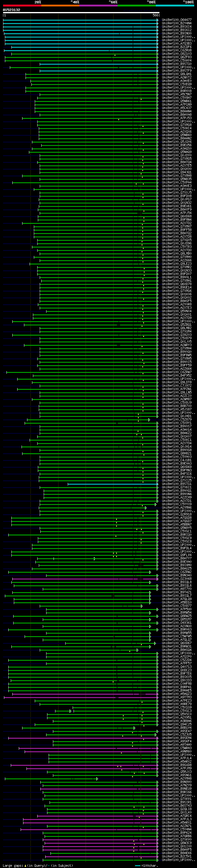Select the UniRef100_A2YMH6 label
Viewport: 197px width, 868px height.
coord(176,508)
